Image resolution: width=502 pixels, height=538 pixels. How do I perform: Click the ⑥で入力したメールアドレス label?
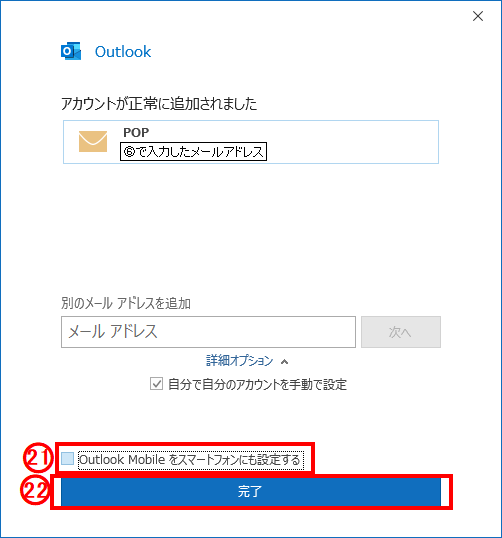194,151
